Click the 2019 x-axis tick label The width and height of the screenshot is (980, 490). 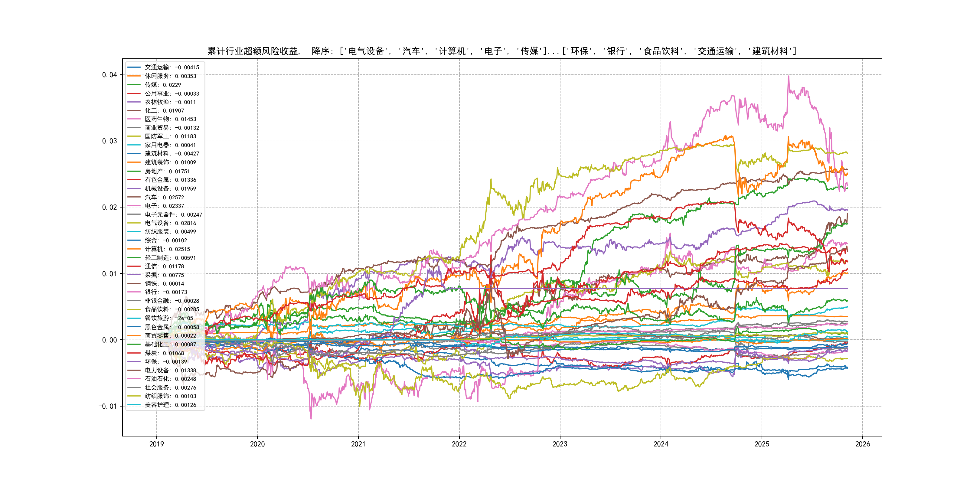[156, 444]
